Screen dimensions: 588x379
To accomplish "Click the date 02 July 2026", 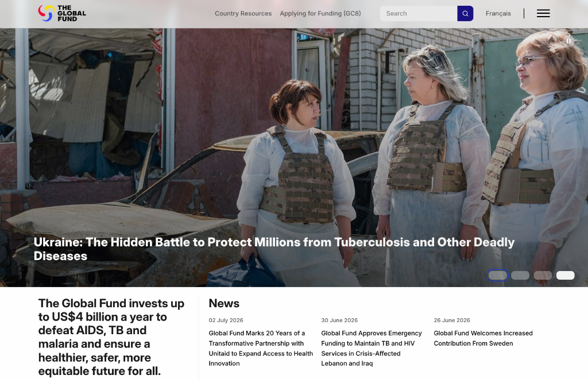I will 226,320.
